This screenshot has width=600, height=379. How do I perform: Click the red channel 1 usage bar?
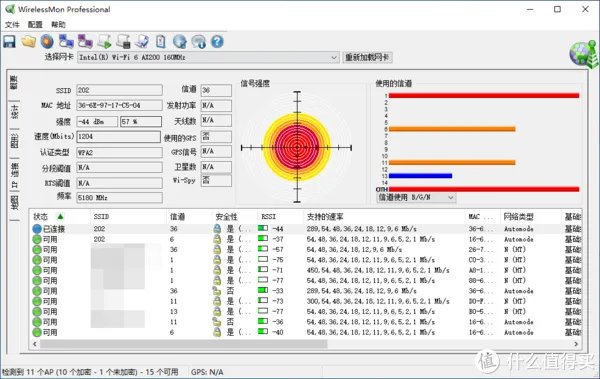[484, 95]
